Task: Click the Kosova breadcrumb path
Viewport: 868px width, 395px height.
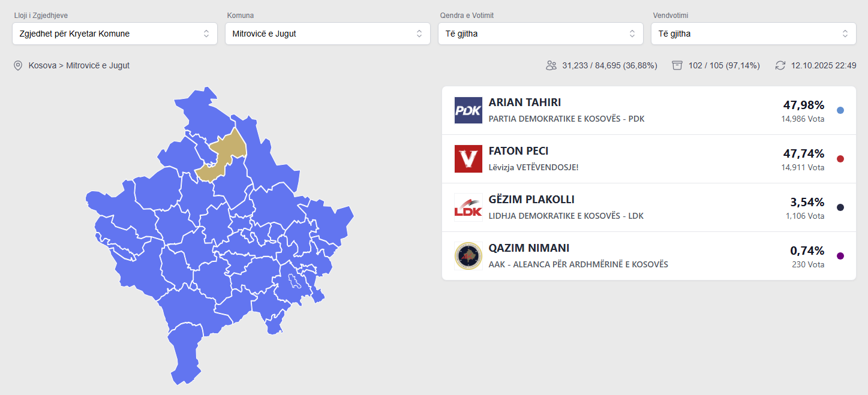Action: pos(42,65)
